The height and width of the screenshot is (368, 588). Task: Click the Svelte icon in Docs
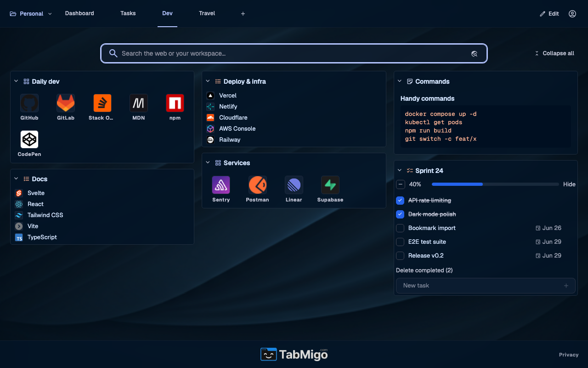19,193
